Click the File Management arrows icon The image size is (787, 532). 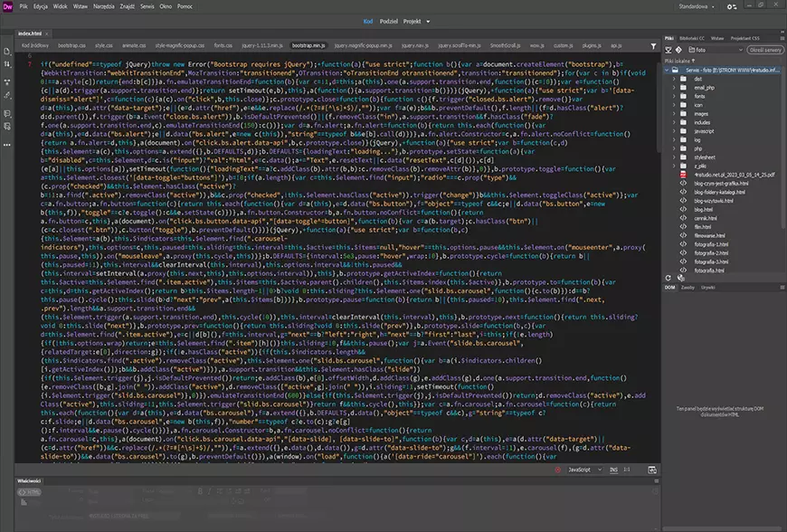(7, 64)
